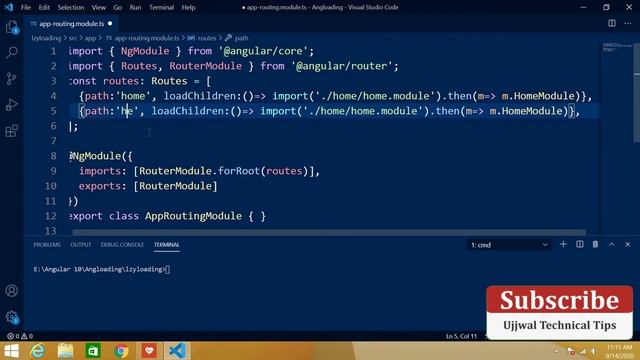
Task: Click 'exports' keyword on line 10
Action: [100, 186]
